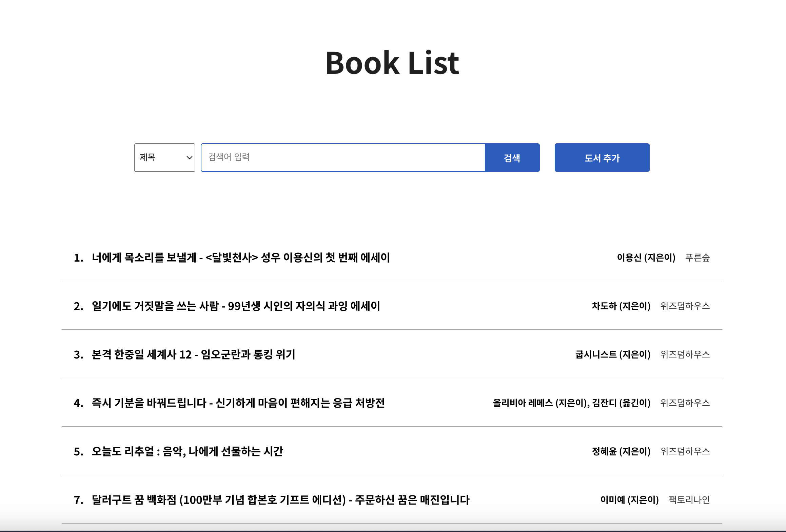The height and width of the screenshot is (532, 786).
Task: Select book 달러구트 꿈 백화점 title
Action: [281, 500]
